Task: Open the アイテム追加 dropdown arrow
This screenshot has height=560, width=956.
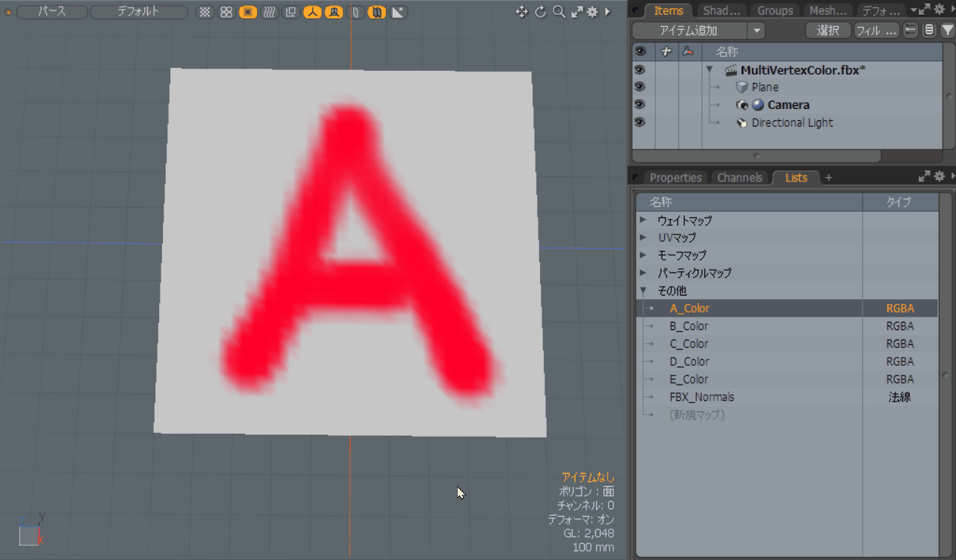Action: point(757,31)
